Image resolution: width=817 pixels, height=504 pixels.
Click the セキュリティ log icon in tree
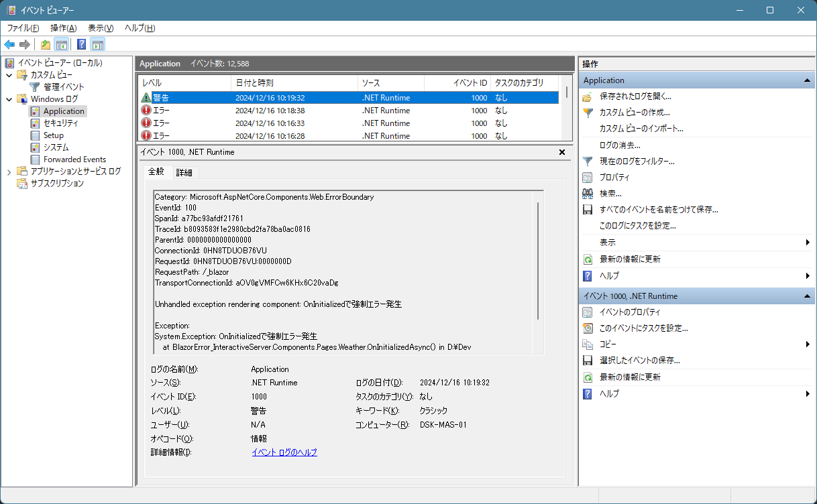pos(35,123)
